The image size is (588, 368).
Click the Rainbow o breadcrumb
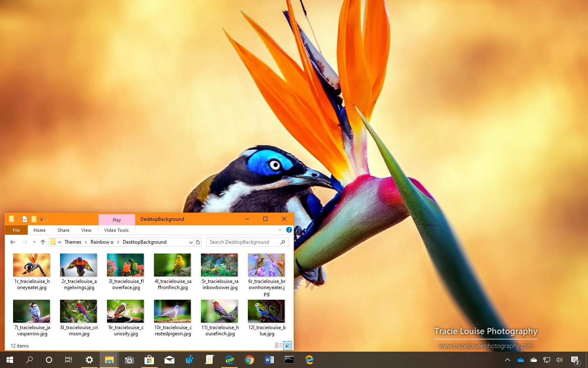tap(102, 242)
